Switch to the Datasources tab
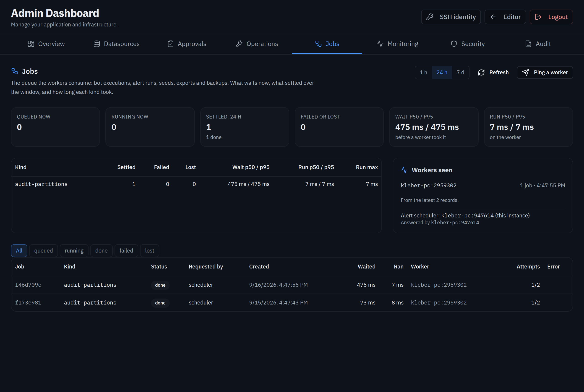 tap(116, 44)
